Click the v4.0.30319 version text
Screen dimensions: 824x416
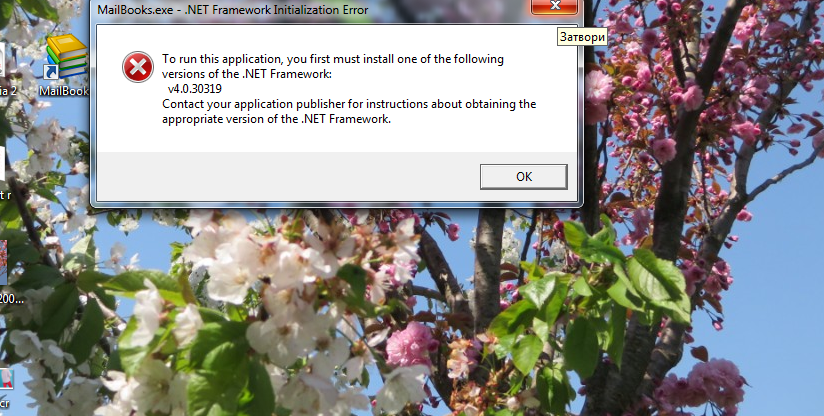(194, 89)
